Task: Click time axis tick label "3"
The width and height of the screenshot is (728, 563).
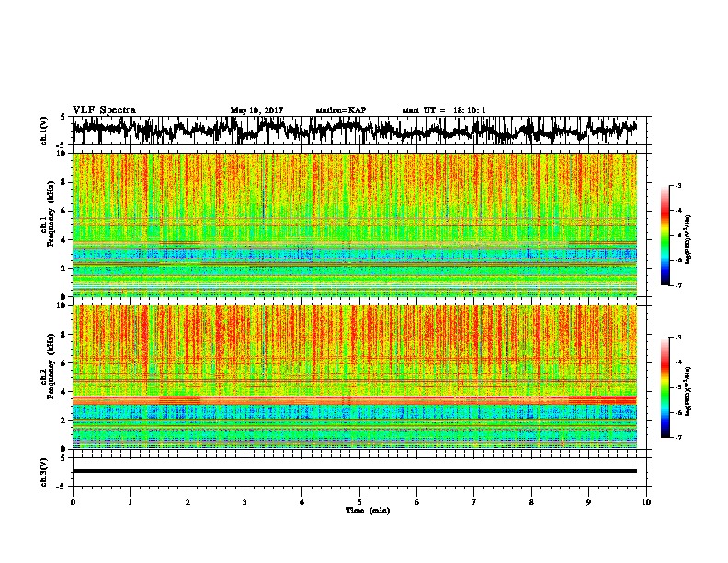Action: (x=245, y=502)
